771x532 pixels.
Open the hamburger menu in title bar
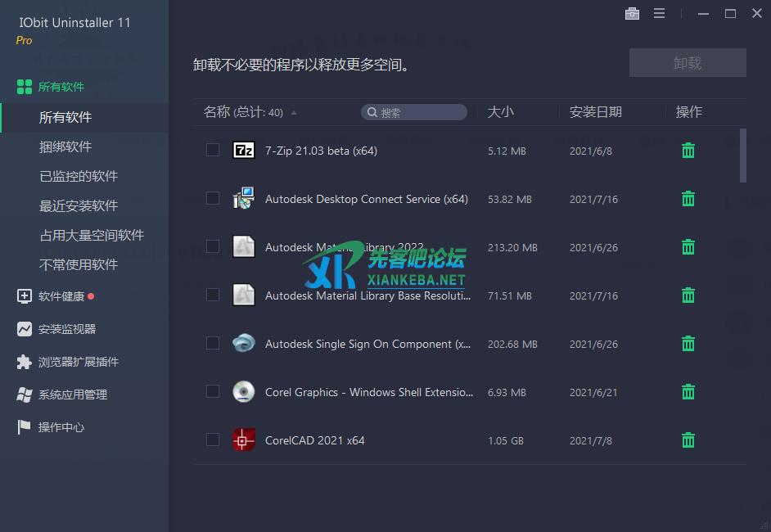click(x=659, y=13)
